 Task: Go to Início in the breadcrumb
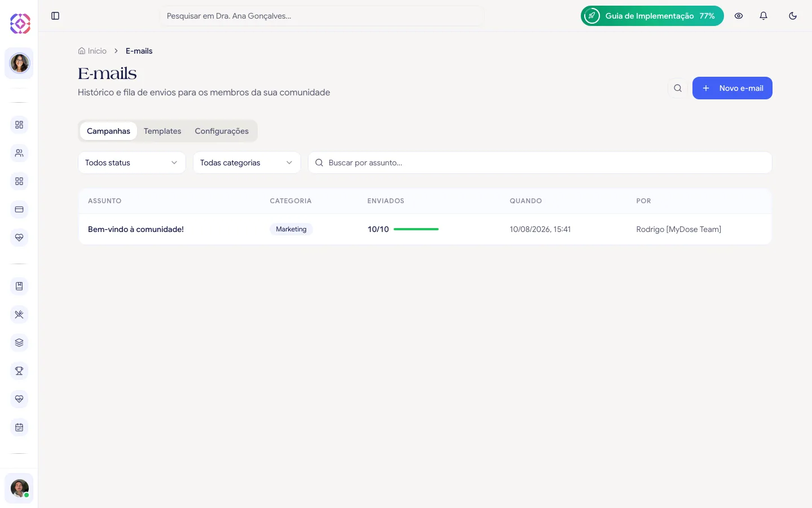[x=92, y=51]
